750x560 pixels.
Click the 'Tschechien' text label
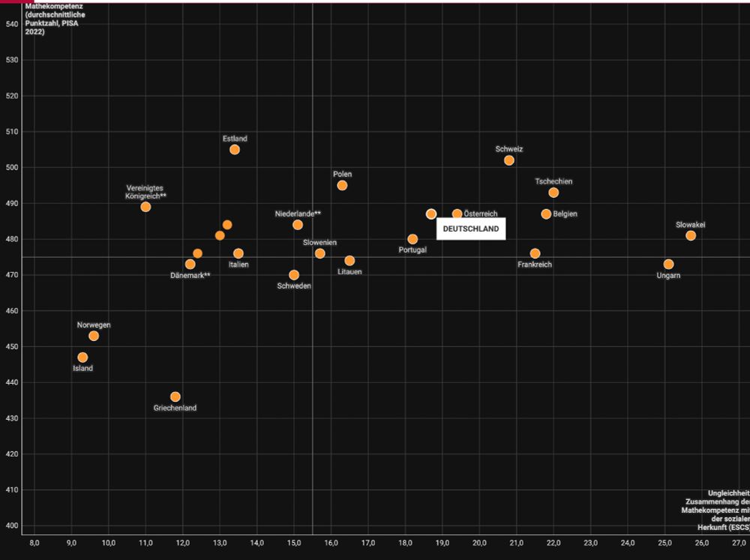pos(553,181)
